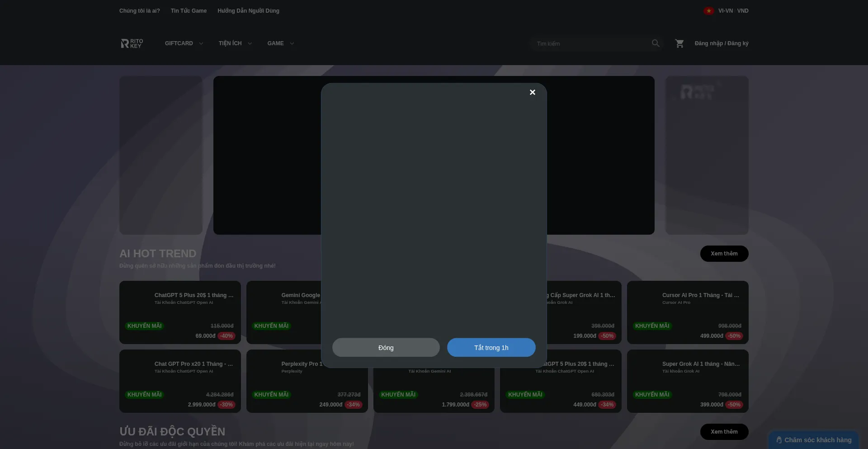Screen dimensions: 868x449
Task: Open the Gemini Google product card
Action: (x=284, y=312)
